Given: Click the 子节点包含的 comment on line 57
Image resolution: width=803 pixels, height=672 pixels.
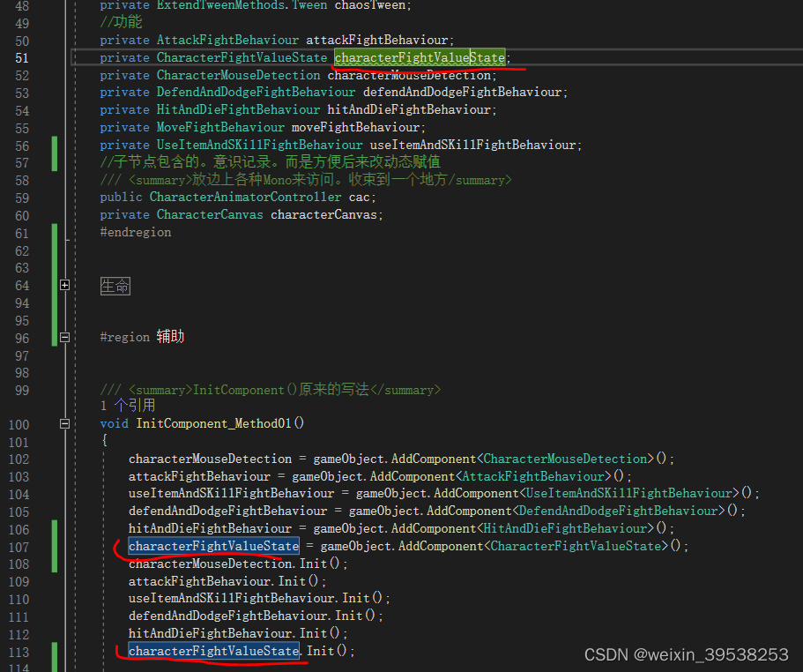Looking at the screenshot, I should point(270,162).
